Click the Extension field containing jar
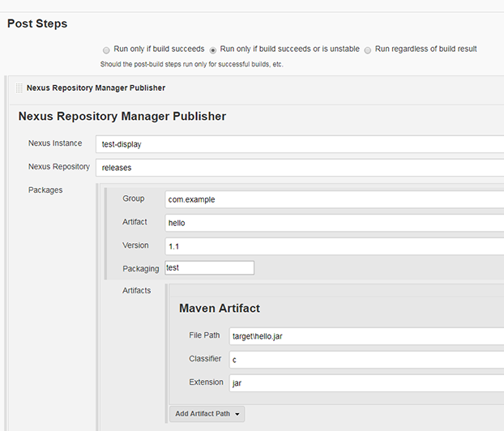This screenshot has height=431, width=504. tap(366, 383)
